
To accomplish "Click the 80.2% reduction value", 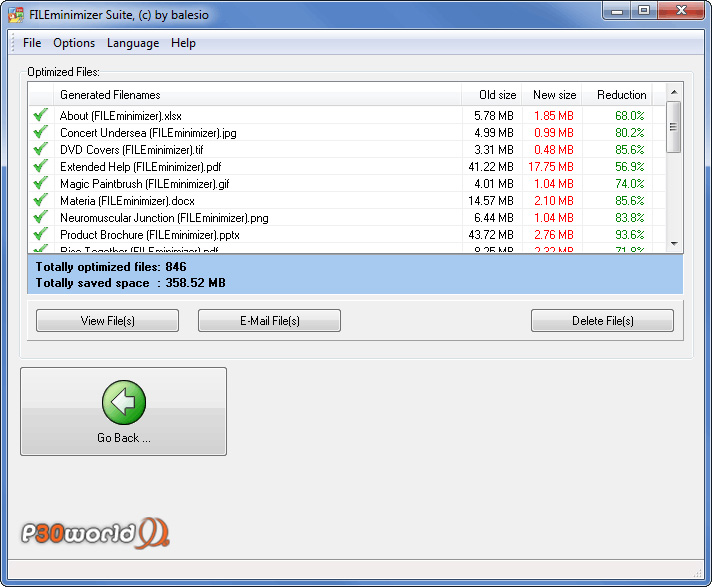I will [x=629, y=133].
